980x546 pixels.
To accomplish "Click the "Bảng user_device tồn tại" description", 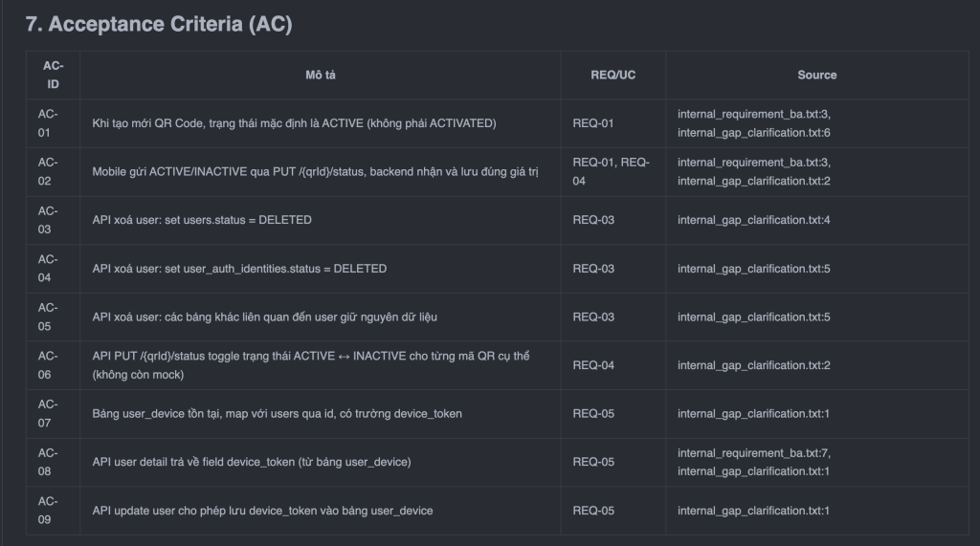I will pyautogui.click(x=278, y=414).
